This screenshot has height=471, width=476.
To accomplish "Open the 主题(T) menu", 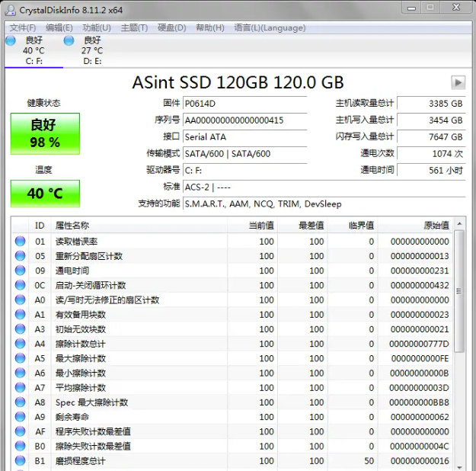I will (134, 28).
